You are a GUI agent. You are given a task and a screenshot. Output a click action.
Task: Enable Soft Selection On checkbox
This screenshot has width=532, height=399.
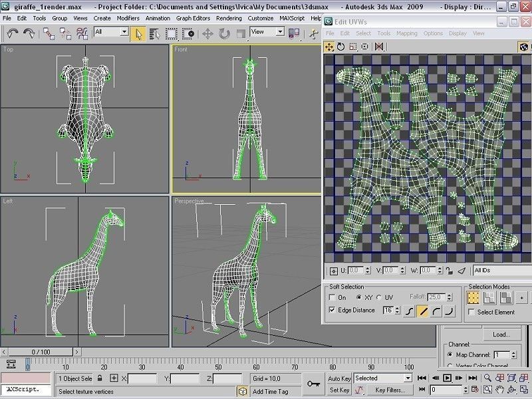(x=332, y=297)
